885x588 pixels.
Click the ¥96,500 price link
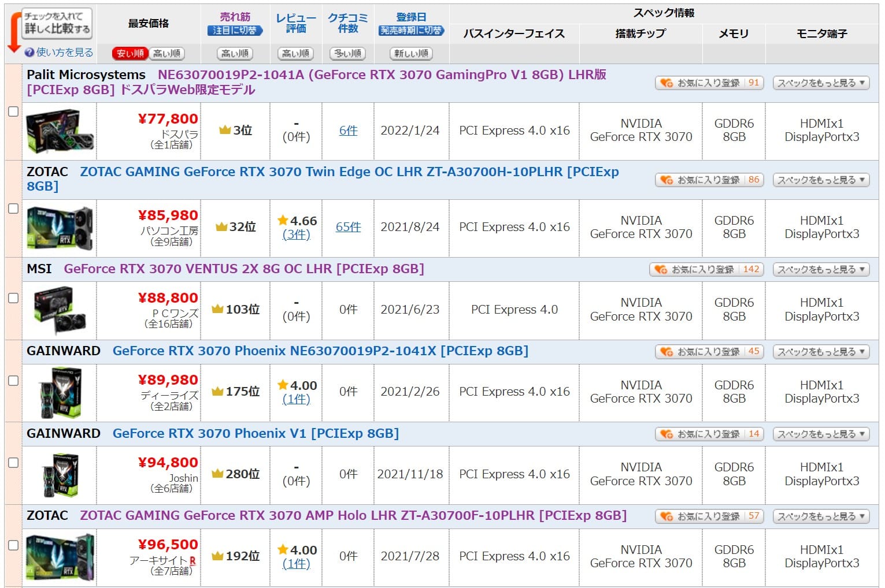(168, 545)
